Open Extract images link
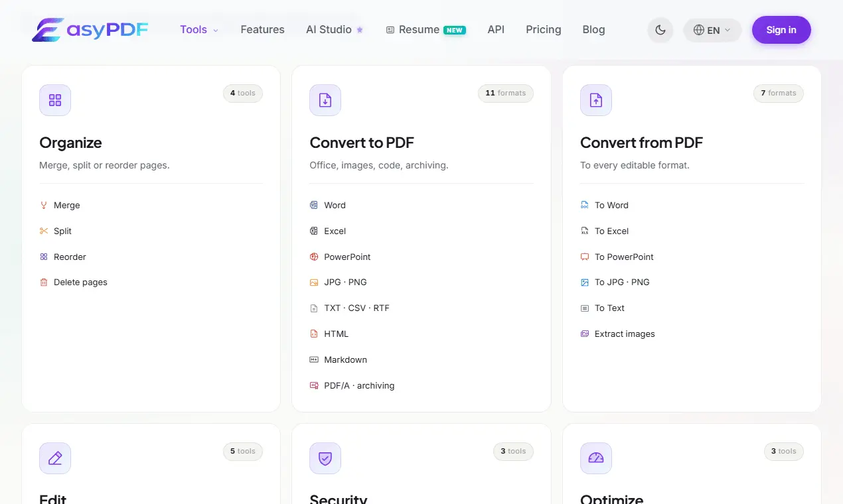The height and width of the screenshot is (504, 843). click(x=625, y=334)
